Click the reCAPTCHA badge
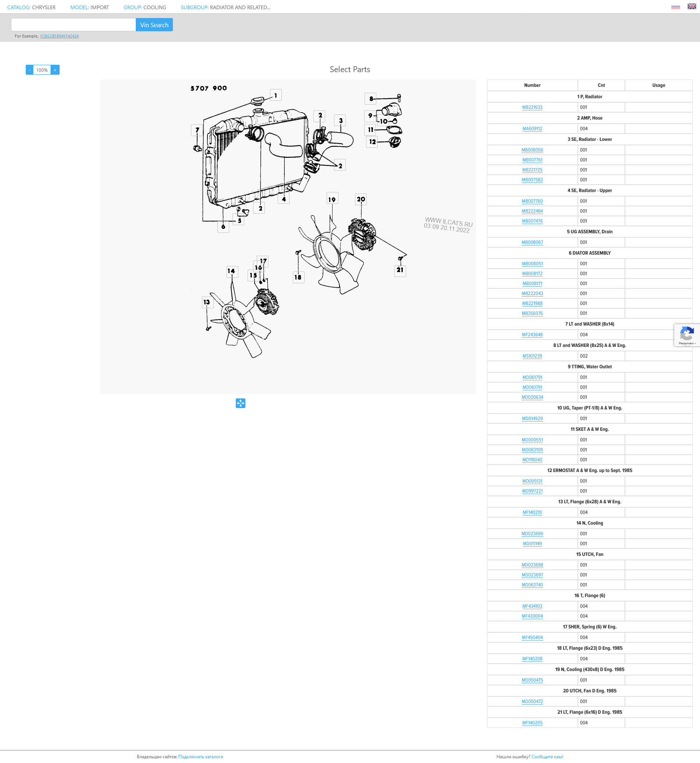 (686, 335)
